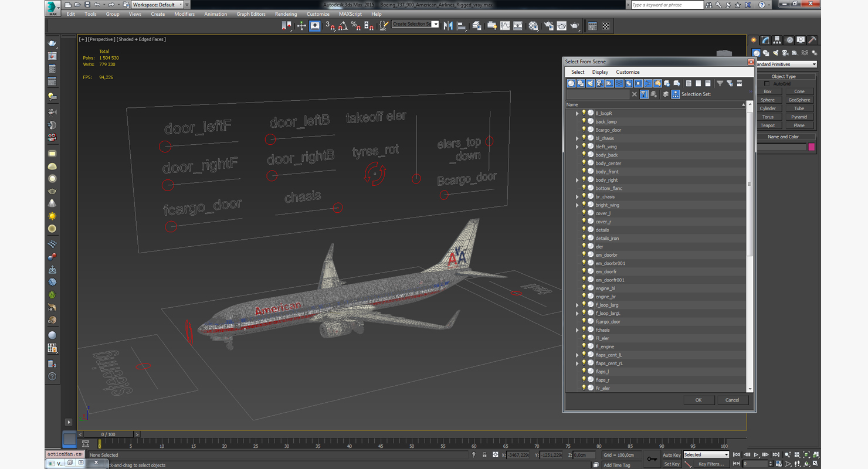The height and width of the screenshot is (469, 868).
Task: Toggle visibility bulb of body_center
Action: tap(584, 163)
